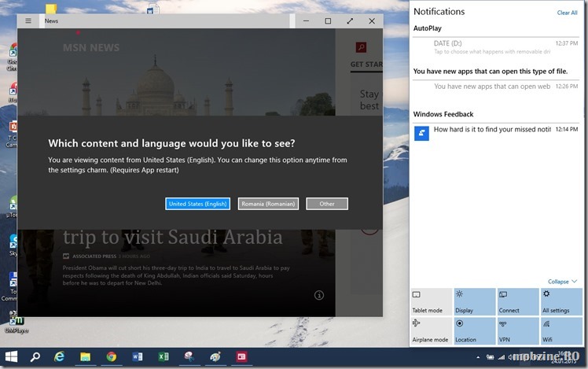This screenshot has width=588, height=369.
Task: Open the taskbar search magnifier
Action: point(35,357)
